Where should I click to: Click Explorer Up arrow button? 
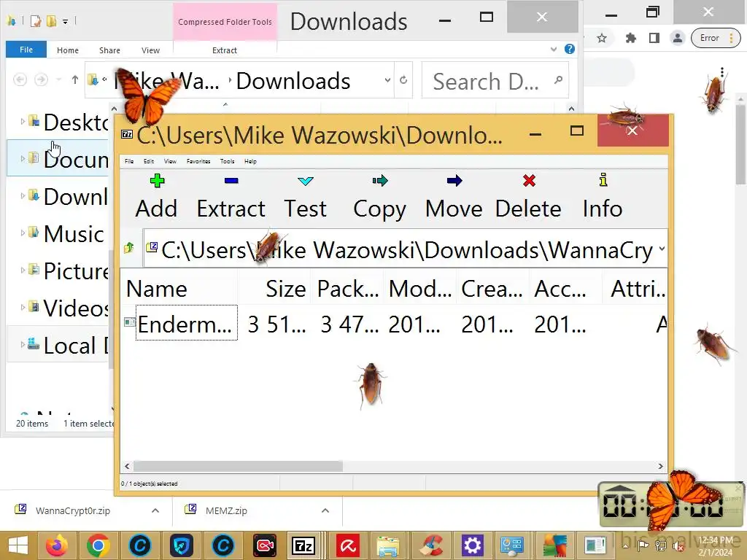[75, 79]
